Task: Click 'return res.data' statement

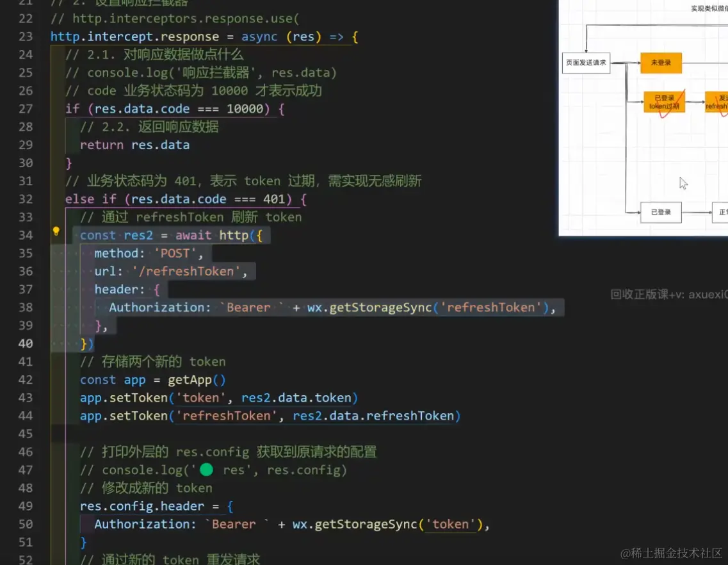Action: [x=134, y=145]
